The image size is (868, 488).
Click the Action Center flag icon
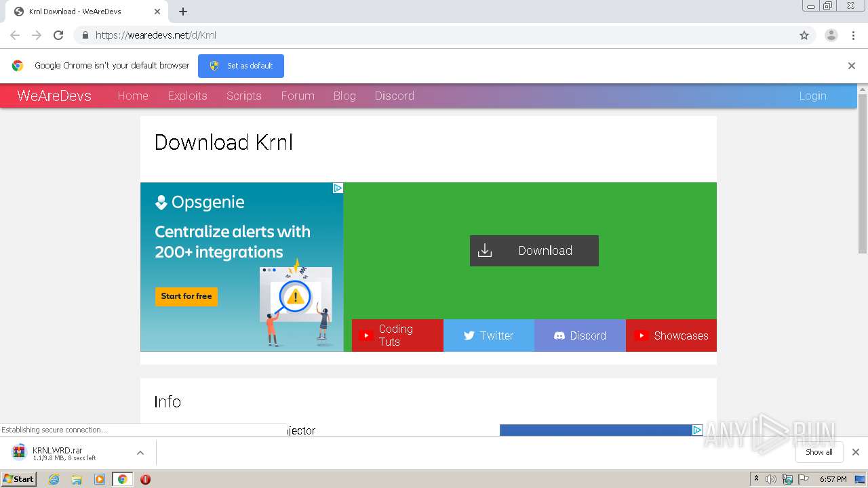804,479
